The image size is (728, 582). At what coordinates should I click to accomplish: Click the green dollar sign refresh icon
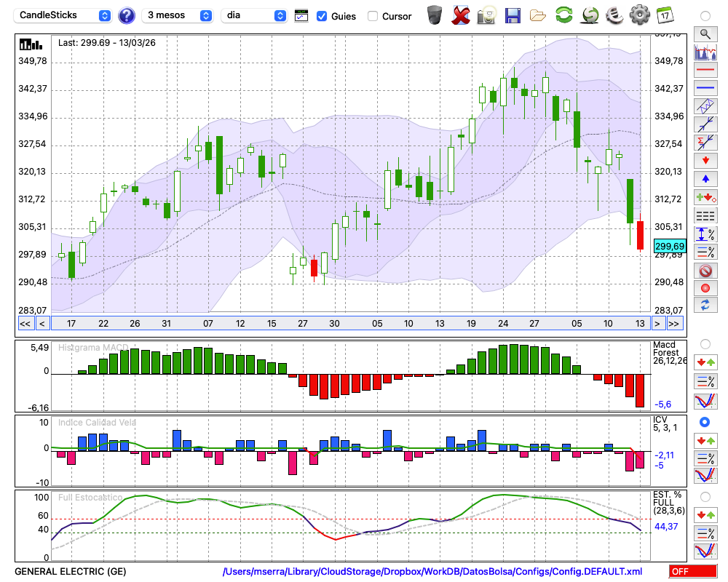(590, 15)
